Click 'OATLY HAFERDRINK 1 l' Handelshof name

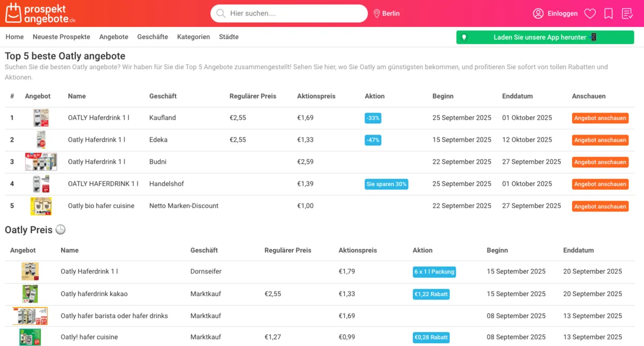[103, 183]
